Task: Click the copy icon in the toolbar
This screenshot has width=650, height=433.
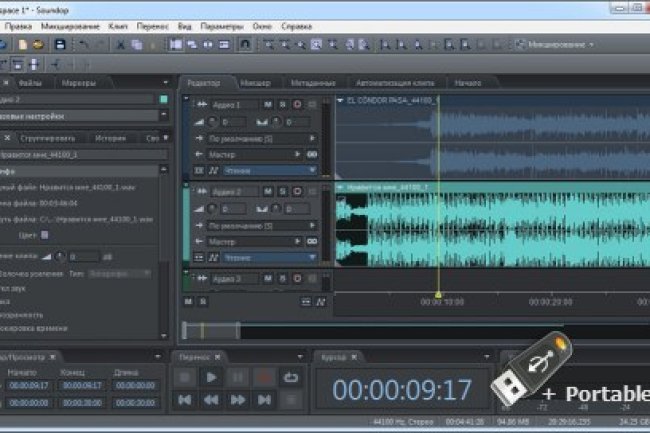Action: [x=137, y=44]
